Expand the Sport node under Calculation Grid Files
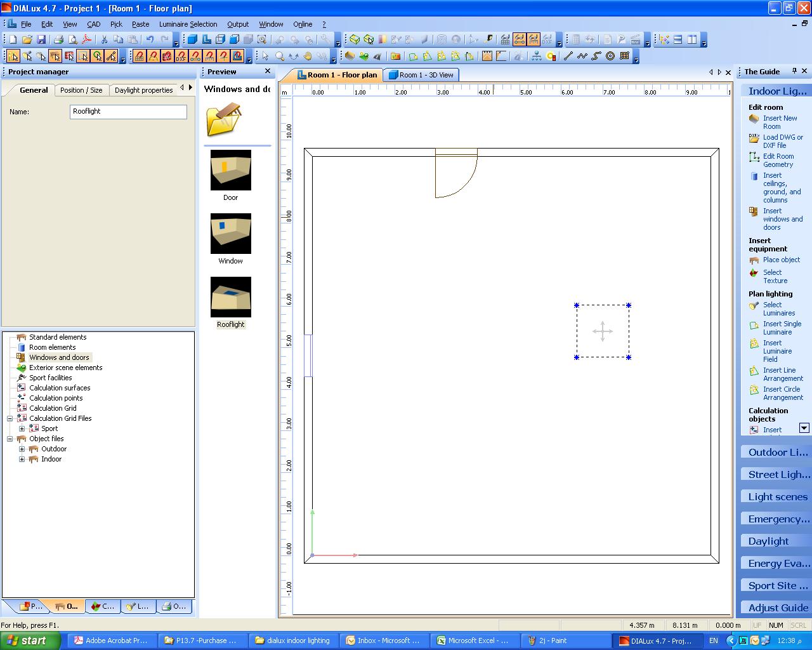The image size is (812, 650). pos(23,428)
